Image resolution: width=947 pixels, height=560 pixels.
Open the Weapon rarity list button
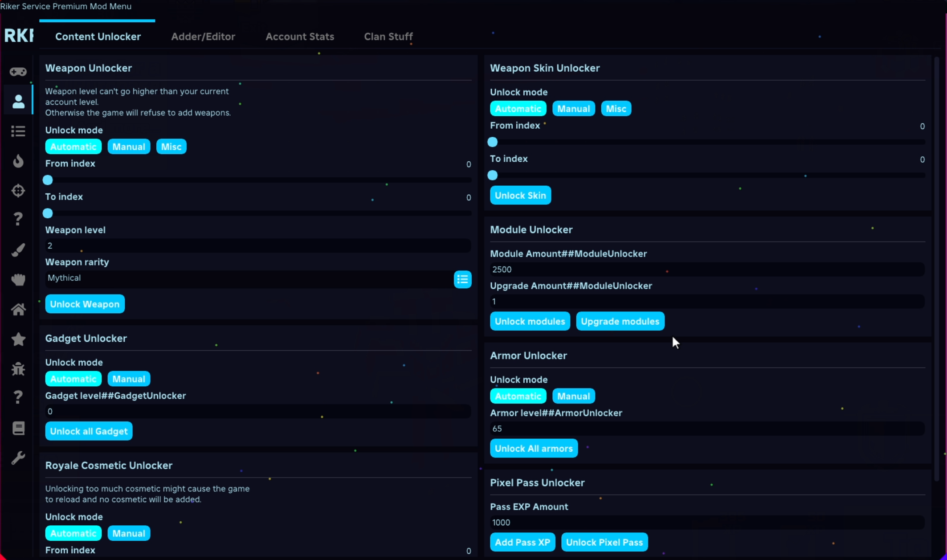pyautogui.click(x=462, y=279)
